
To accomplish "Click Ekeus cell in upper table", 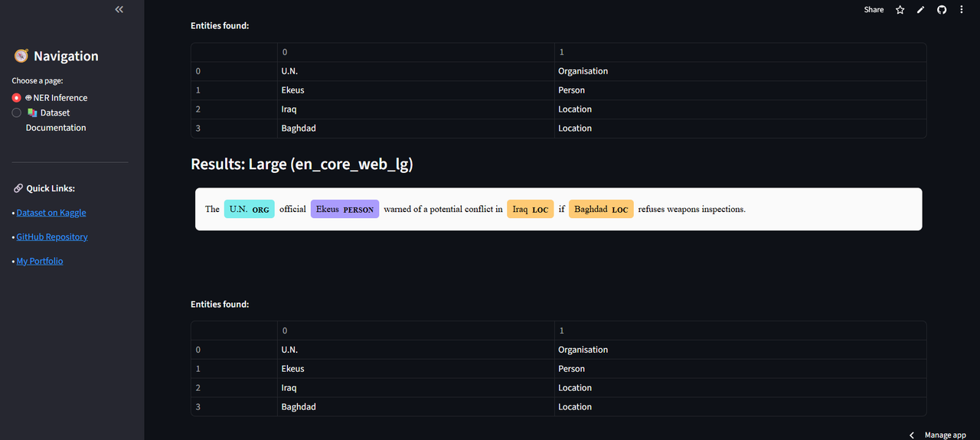I will coord(416,90).
